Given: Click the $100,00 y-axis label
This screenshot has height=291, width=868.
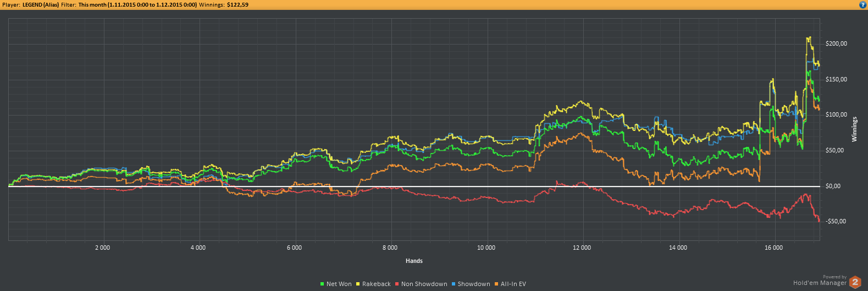Looking at the screenshot, I should pyautogui.click(x=836, y=115).
